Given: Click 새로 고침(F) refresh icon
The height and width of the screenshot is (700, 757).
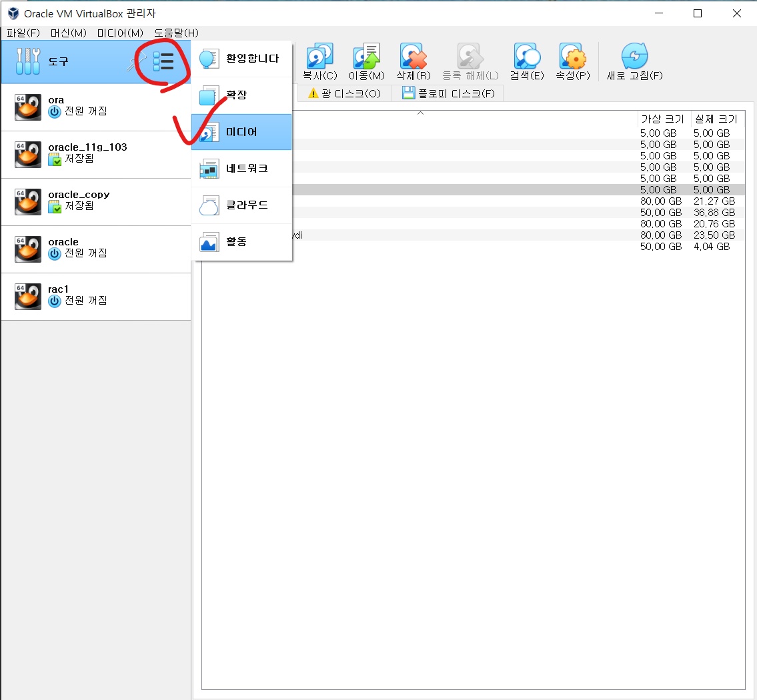Looking at the screenshot, I should (x=634, y=56).
